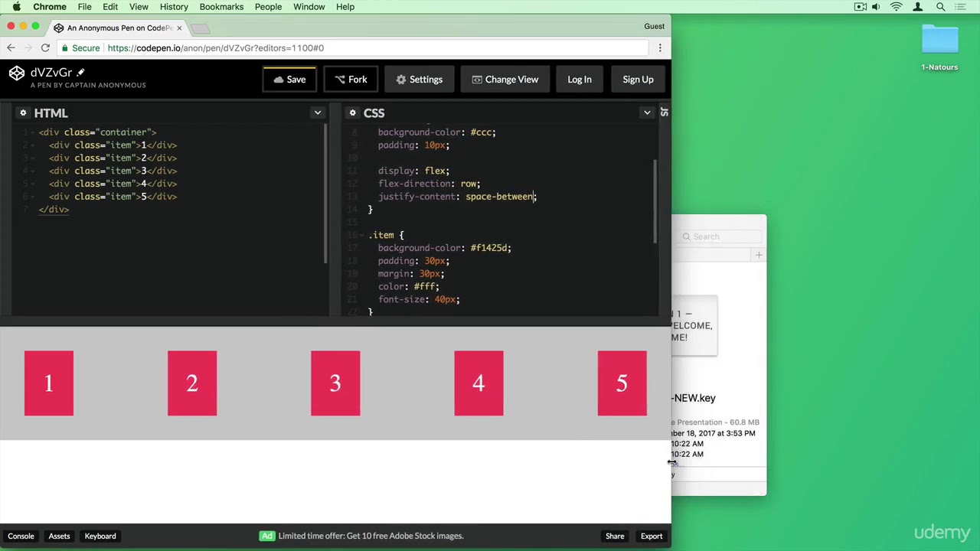Expand HTML panel dropdown chevron
980x551 pixels.
click(x=317, y=112)
